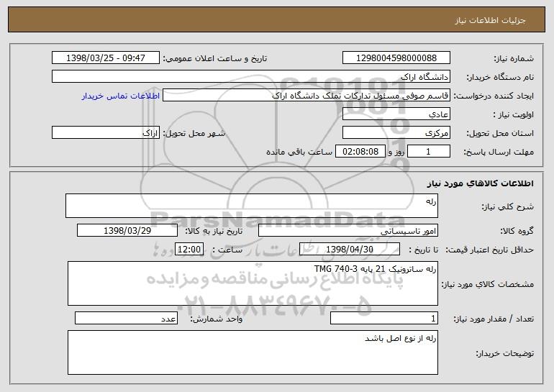This screenshot has width=554, height=392.
Task: Click the unit of count field عدد
Action: [126, 318]
